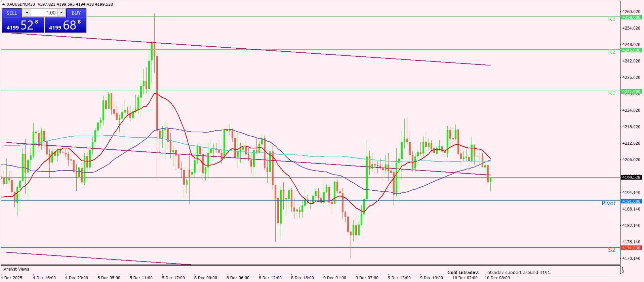Click the 4258.000 price tag on axis
The height and width of the screenshot is (282, 644).
[631, 17]
